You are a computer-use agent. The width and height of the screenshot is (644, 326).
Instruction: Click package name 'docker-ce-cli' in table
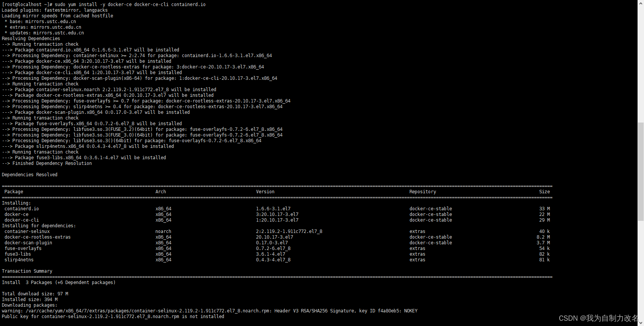22,220
